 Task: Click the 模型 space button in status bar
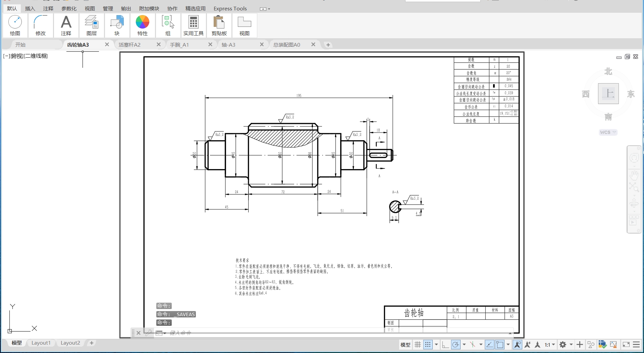click(x=405, y=345)
